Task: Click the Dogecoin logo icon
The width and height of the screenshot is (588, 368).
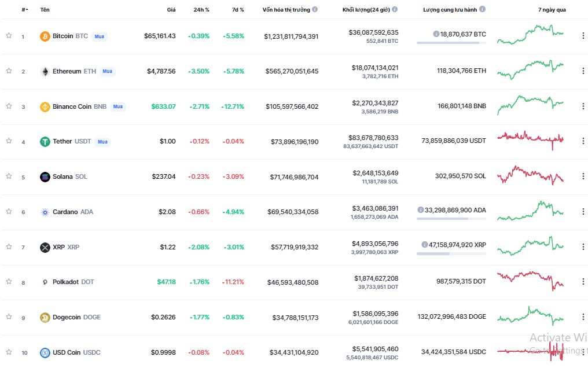Action: [x=45, y=318]
